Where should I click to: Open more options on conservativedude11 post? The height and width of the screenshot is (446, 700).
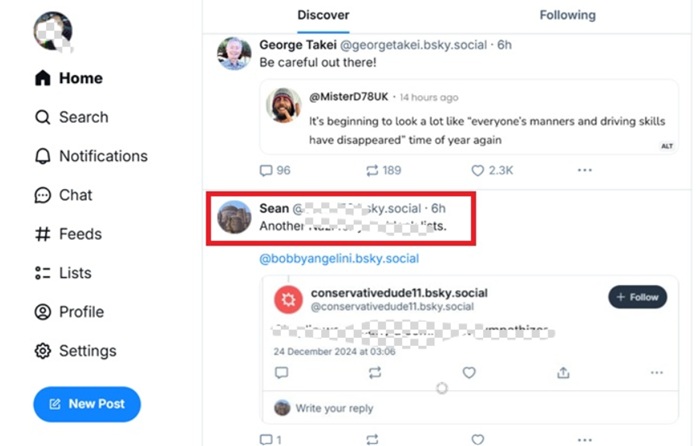click(x=656, y=372)
